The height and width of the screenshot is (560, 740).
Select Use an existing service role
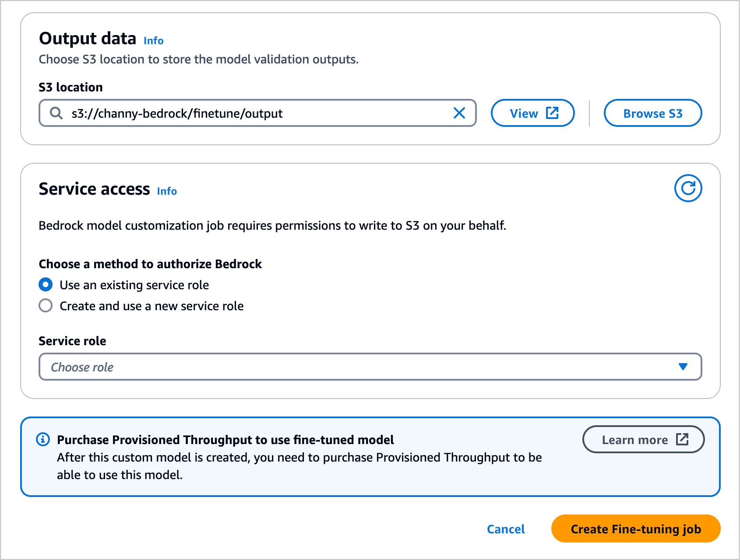46,285
